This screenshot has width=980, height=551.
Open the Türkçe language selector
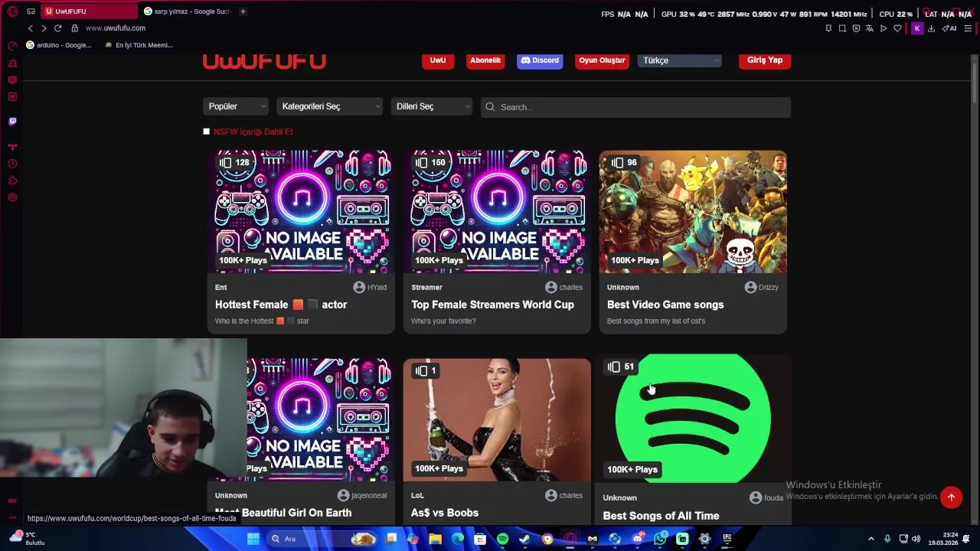pos(680,60)
